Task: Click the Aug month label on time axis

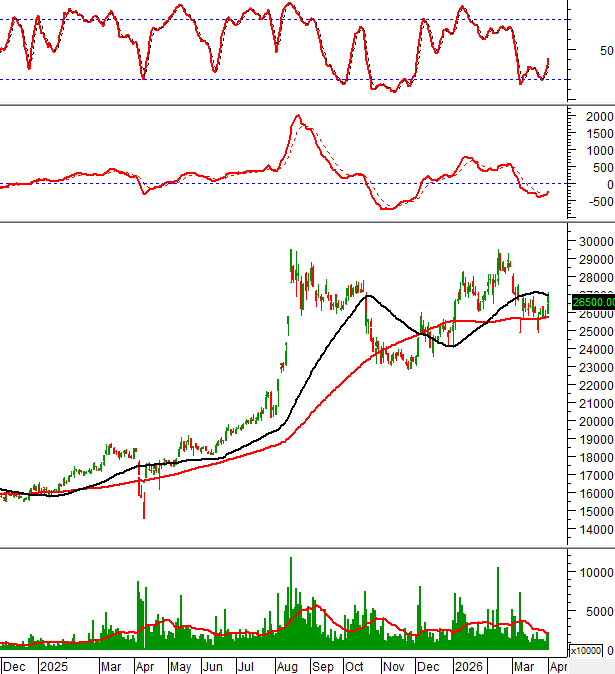Action: pyautogui.click(x=286, y=665)
